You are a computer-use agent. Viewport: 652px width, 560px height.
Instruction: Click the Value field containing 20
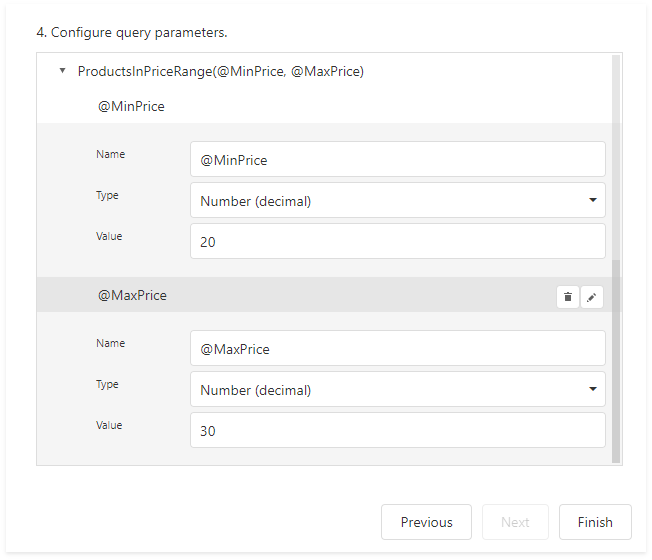397,242
